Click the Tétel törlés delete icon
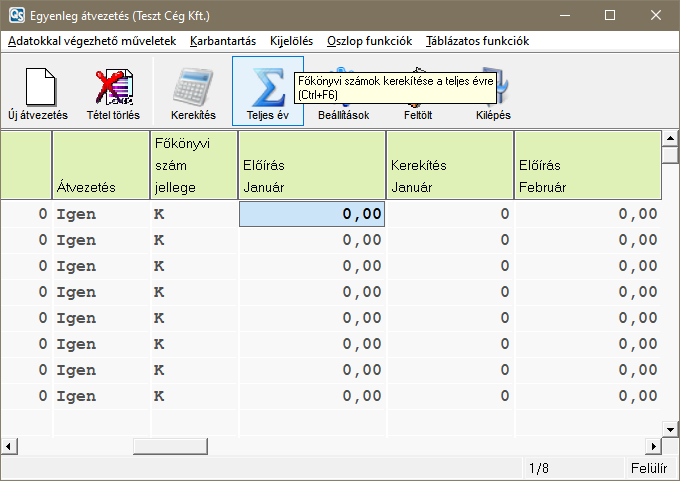Screen dimensions: 680x481 113,90
